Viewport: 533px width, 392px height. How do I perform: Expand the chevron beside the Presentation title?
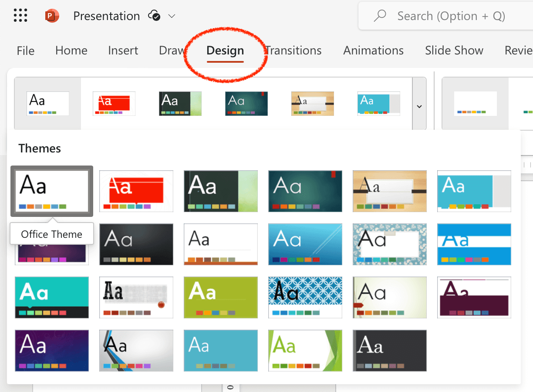(172, 16)
